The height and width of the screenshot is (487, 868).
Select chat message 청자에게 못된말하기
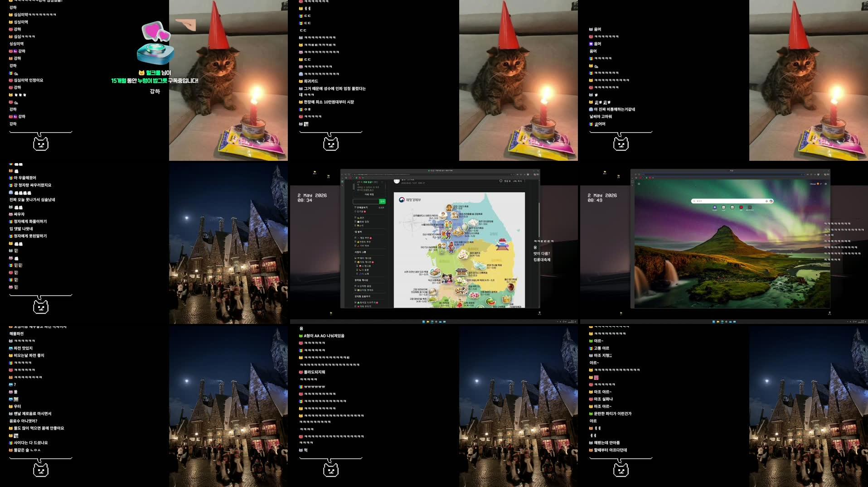(x=30, y=236)
